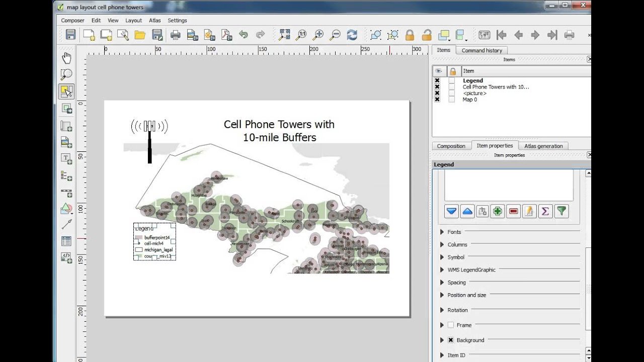
Task: Toggle the lock checkbox for Map 0
Action: (452, 100)
